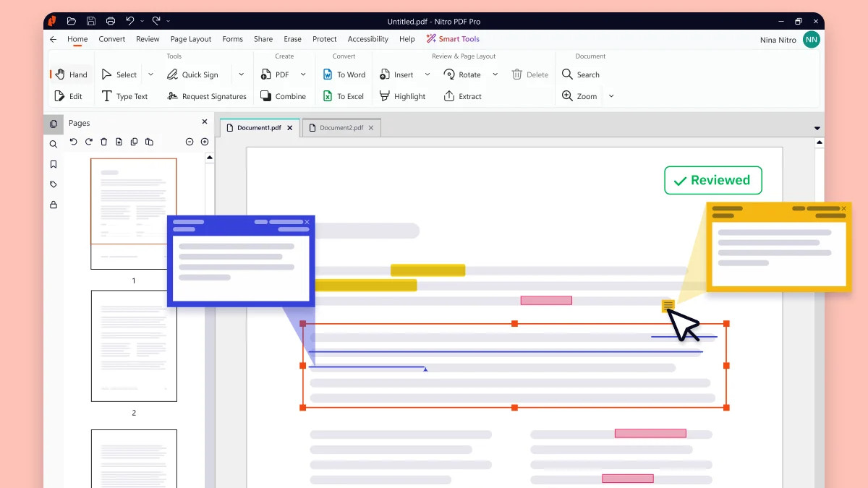
Task: Activate the Edit tool
Action: (69, 96)
